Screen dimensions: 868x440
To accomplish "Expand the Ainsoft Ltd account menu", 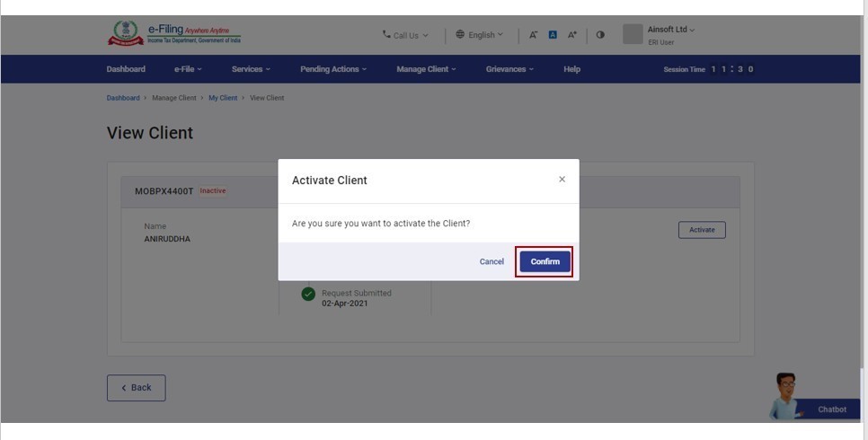I will [670, 30].
